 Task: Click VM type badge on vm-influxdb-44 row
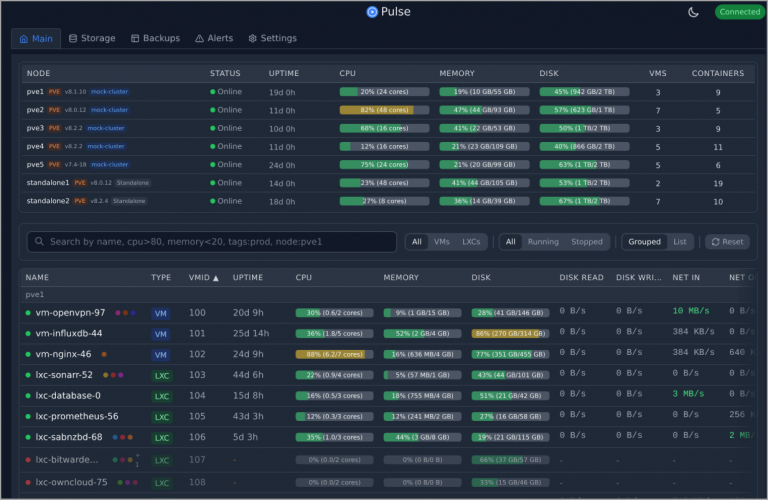[161, 334]
